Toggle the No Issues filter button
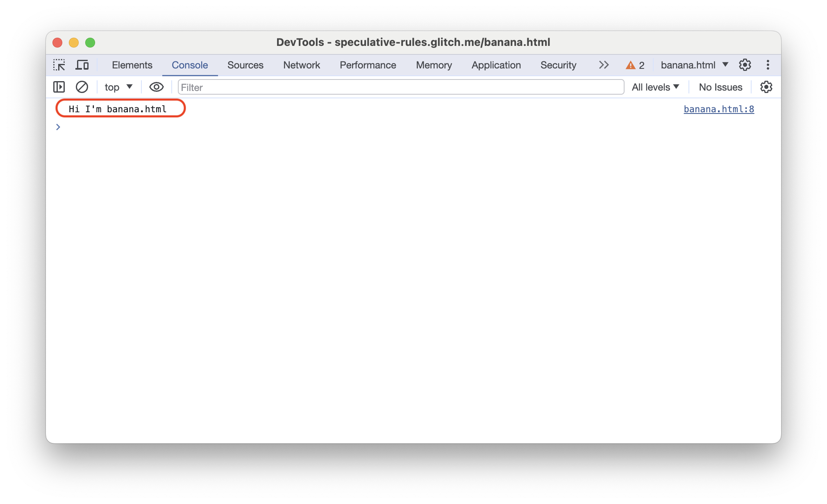Image resolution: width=827 pixels, height=504 pixels. tap(720, 87)
